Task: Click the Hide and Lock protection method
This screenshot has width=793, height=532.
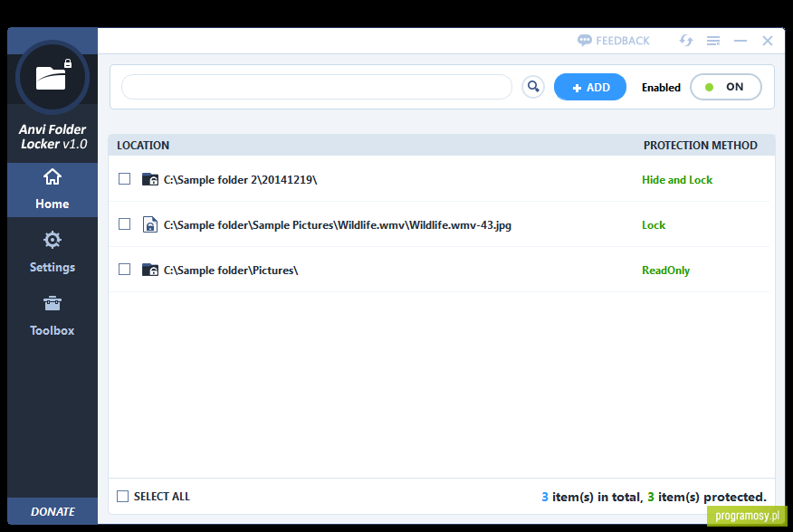Action: (x=677, y=179)
